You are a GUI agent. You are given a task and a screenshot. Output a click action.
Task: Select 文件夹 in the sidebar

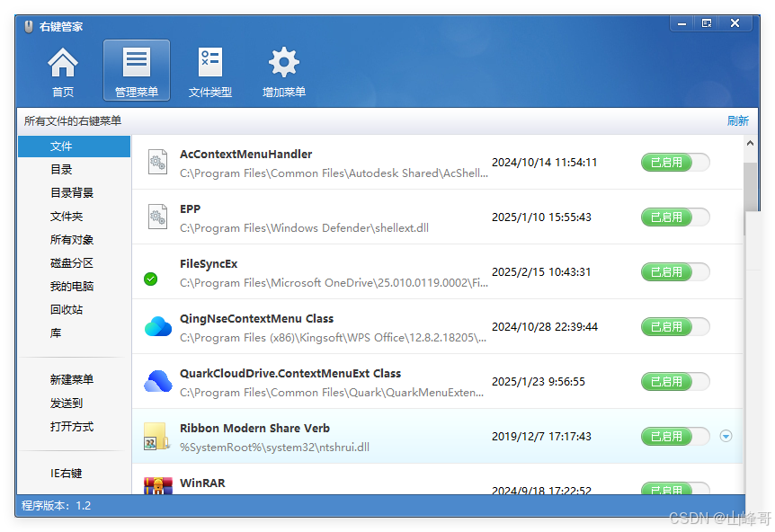(67, 217)
